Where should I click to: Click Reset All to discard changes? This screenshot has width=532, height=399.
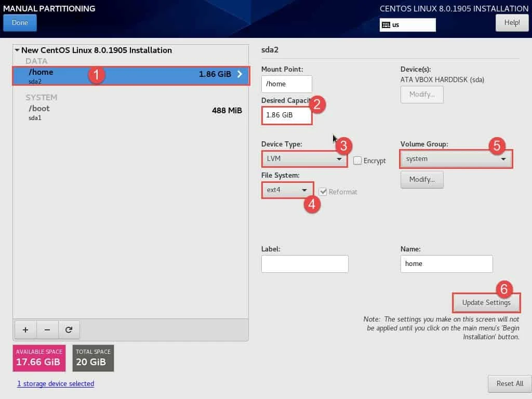click(x=510, y=383)
